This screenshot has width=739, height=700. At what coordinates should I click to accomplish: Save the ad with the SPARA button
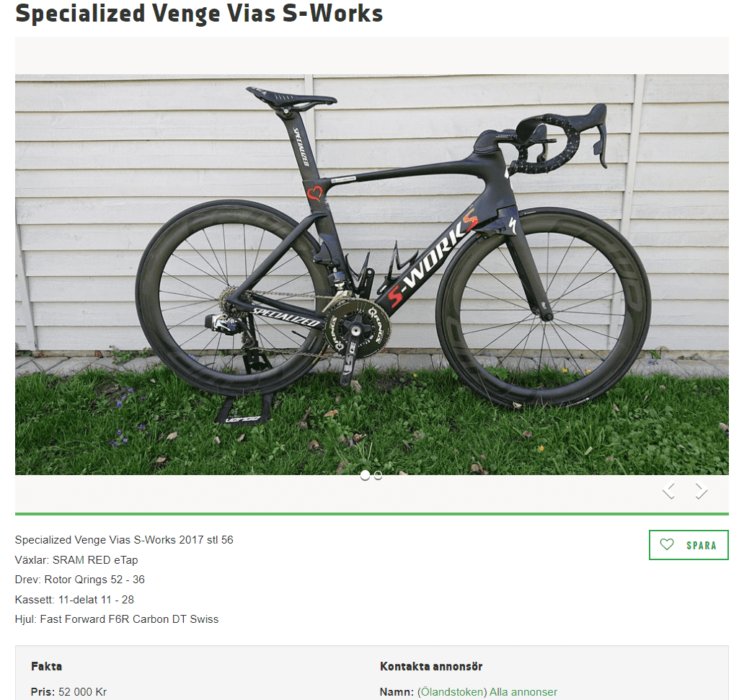pos(689,545)
